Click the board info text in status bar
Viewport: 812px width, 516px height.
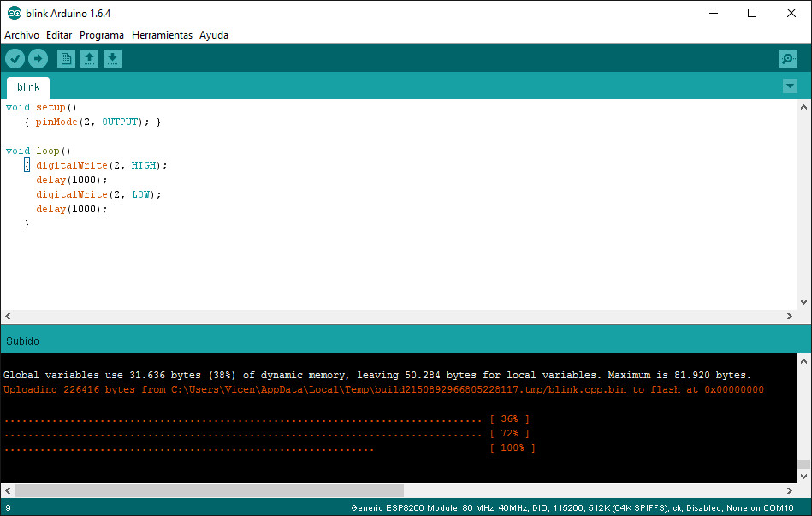click(x=572, y=507)
